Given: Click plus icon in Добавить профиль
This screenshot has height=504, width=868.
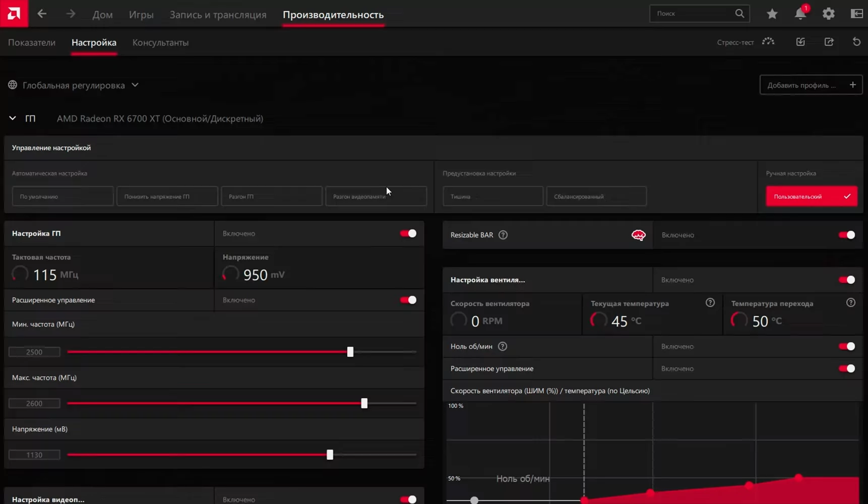Looking at the screenshot, I should point(853,85).
